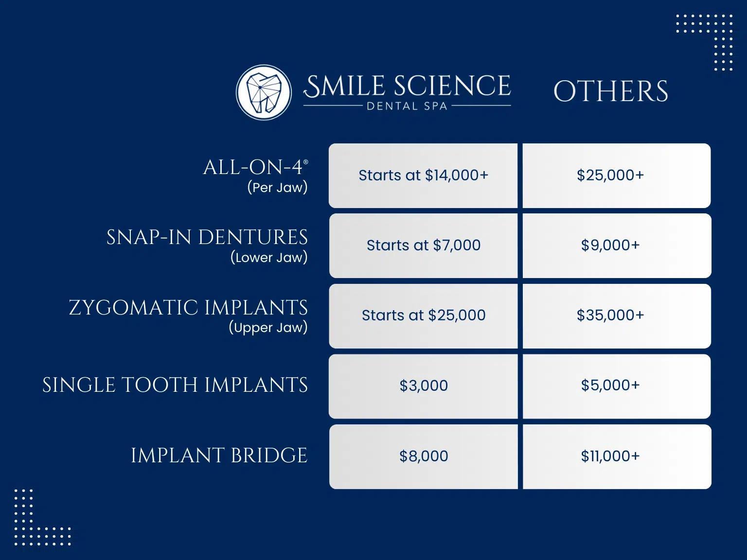
Task: Click the $5,000+ price cell
Action: [617, 386]
